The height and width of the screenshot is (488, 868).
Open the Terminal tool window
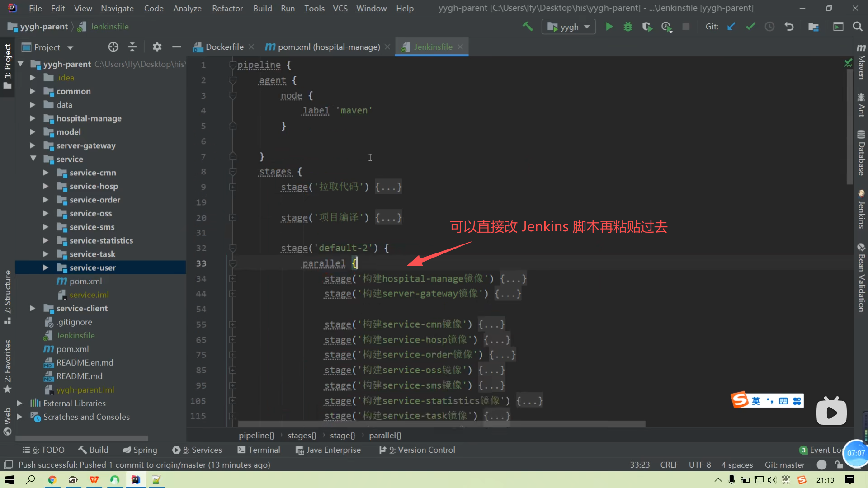click(259, 450)
